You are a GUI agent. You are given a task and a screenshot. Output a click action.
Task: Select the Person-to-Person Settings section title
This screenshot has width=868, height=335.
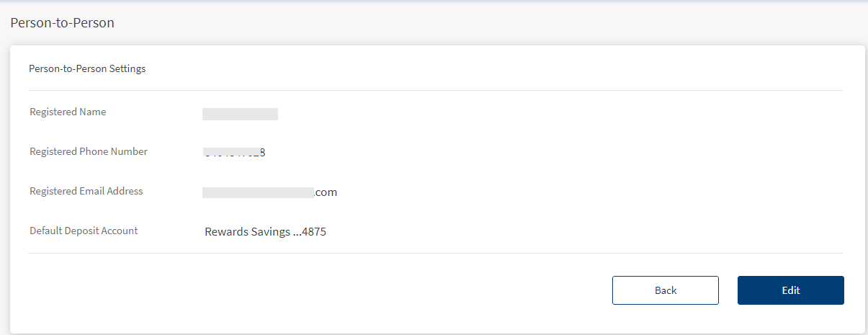[x=87, y=69]
